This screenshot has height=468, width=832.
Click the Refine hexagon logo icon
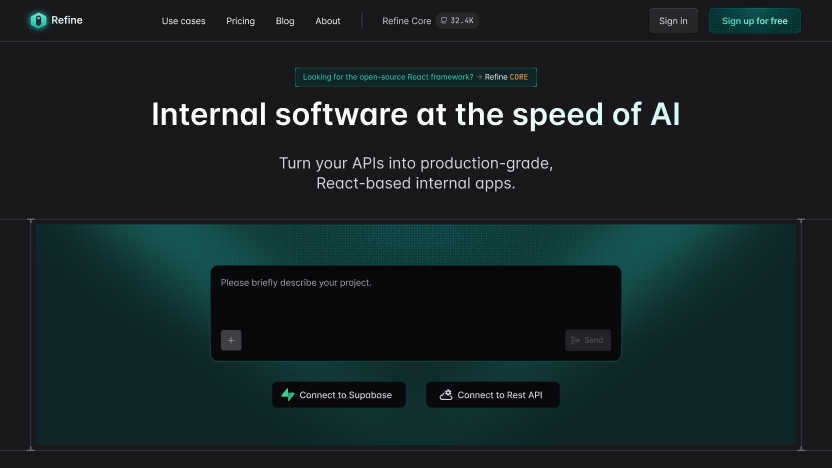38,21
